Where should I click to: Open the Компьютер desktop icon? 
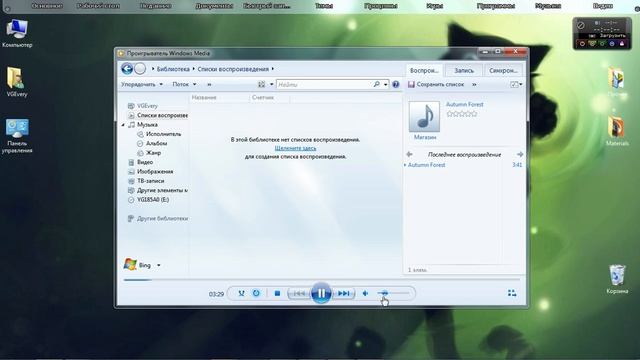(x=17, y=33)
